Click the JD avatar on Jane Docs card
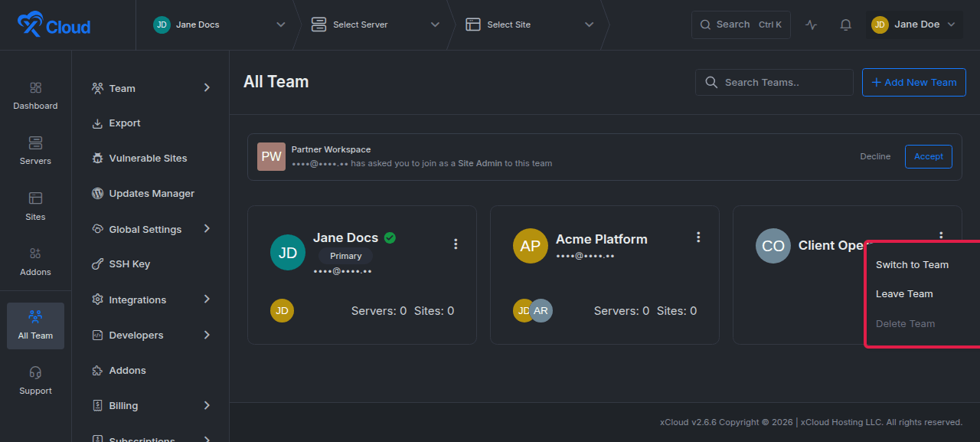 click(x=288, y=252)
